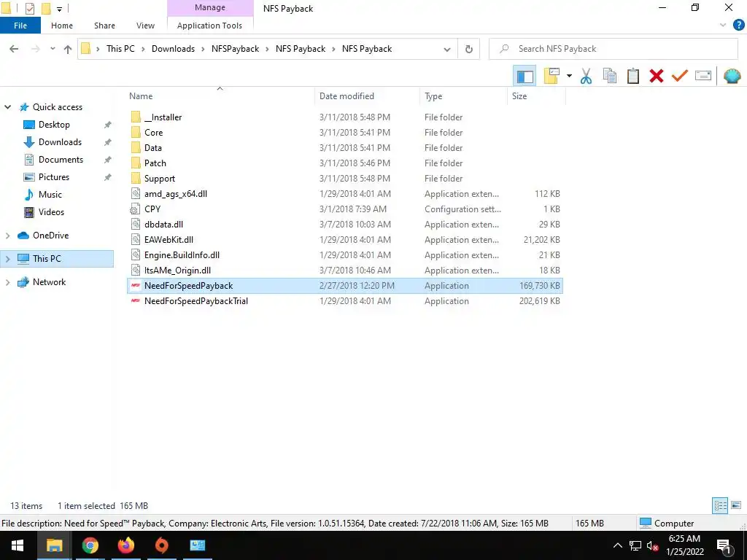Open the dropdown arrow beside folder options
Viewport: 747px width, 560px height.
point(569,76)
